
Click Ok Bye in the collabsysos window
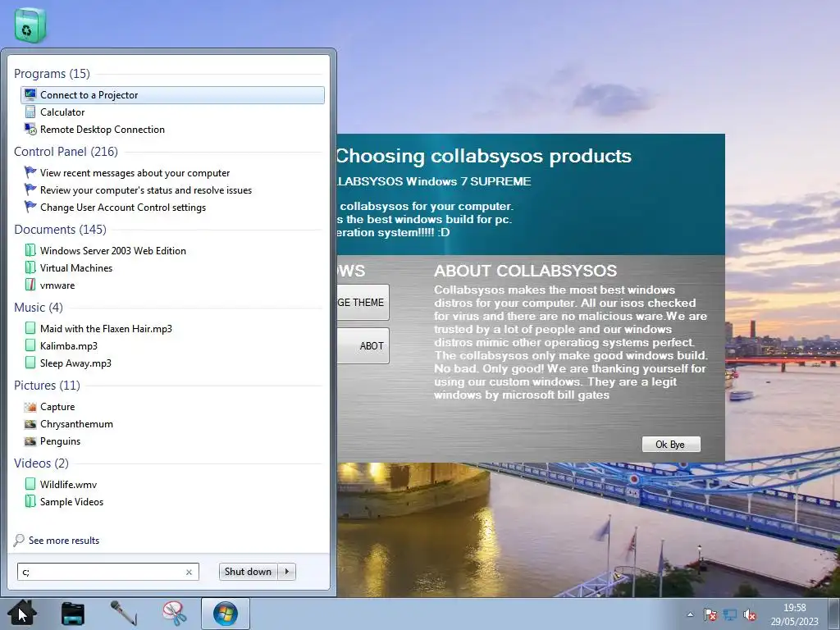click(671, 444)
